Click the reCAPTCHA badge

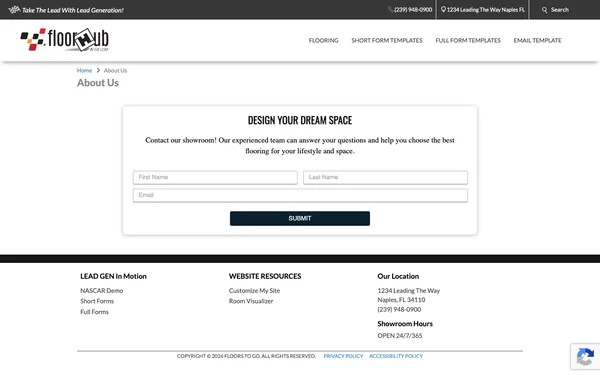click(x=585, y=357)
